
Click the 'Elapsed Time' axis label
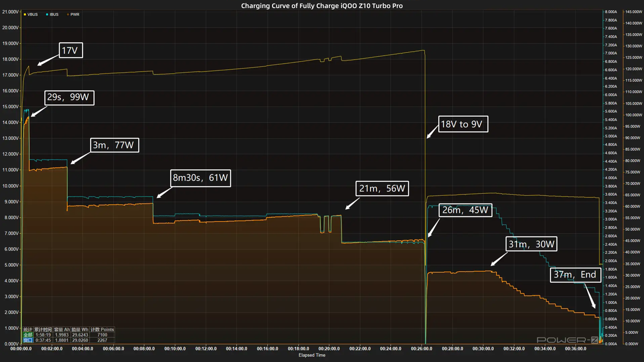[312, 355]
